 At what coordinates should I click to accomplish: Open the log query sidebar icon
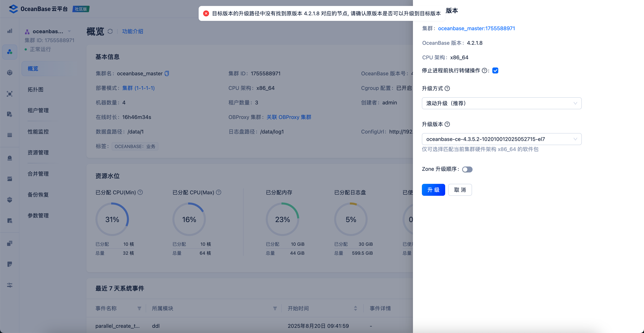point(10,221)
